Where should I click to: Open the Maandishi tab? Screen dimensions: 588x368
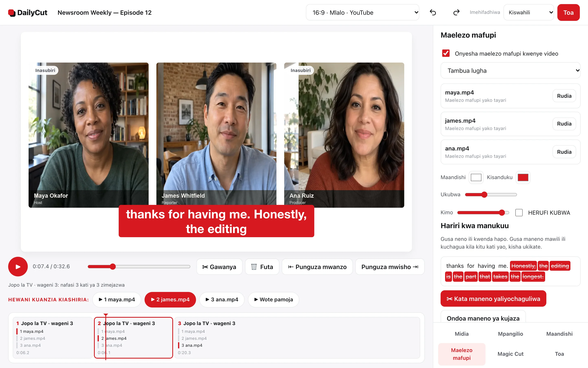point(559,334)
